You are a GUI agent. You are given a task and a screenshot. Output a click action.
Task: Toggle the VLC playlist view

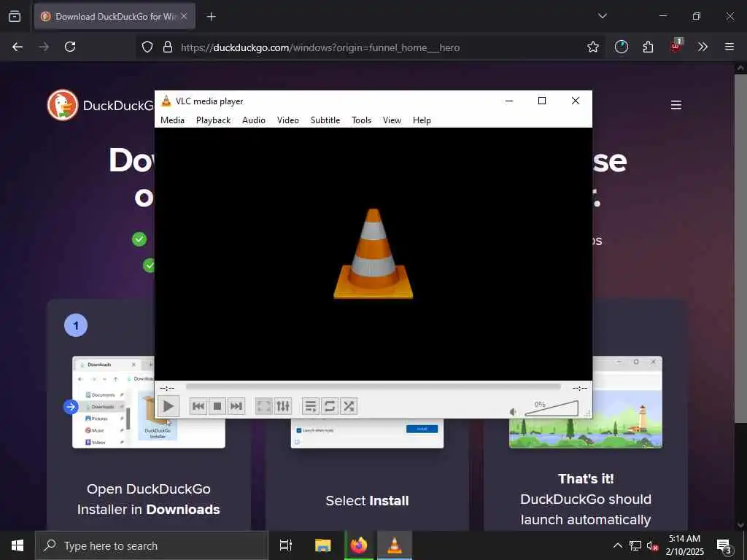(310, 406)
